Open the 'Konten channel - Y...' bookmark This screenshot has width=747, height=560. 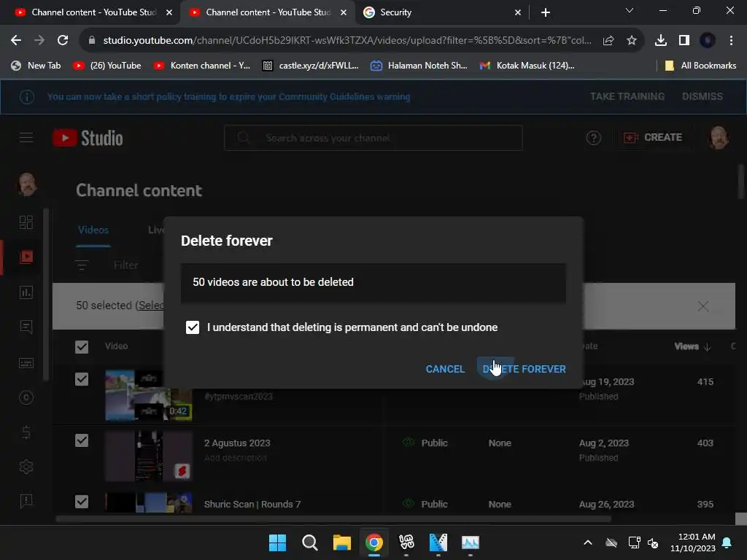pyautogui.click(x=202, y=66)
